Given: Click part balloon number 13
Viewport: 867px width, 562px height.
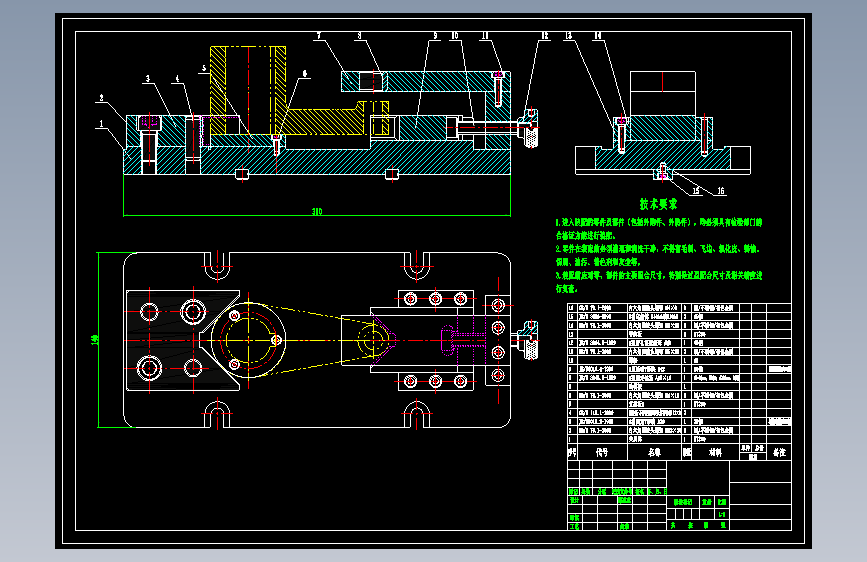Looking at the screenshot, I should pos(568,36).
